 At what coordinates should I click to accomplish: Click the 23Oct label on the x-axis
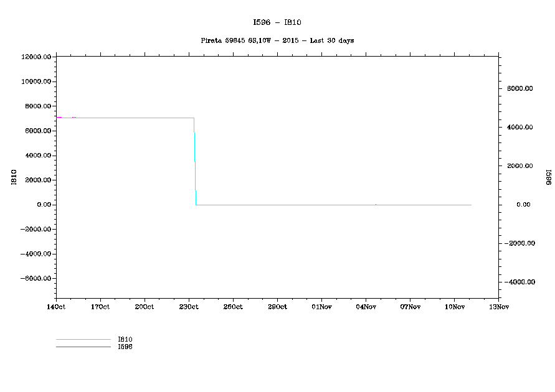point(189,307)
